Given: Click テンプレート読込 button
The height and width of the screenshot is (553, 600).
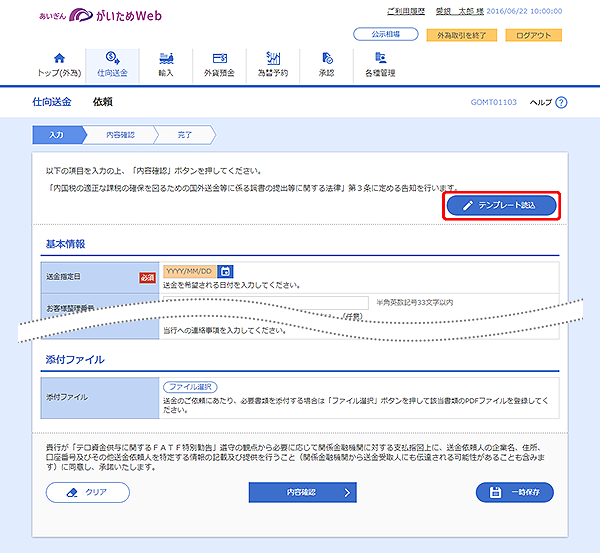Looking at the screenshot, I should click(501, 206).
